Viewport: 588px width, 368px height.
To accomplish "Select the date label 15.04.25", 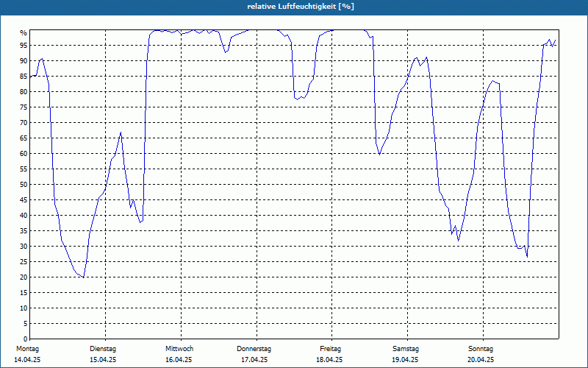I will coord(103,360).
